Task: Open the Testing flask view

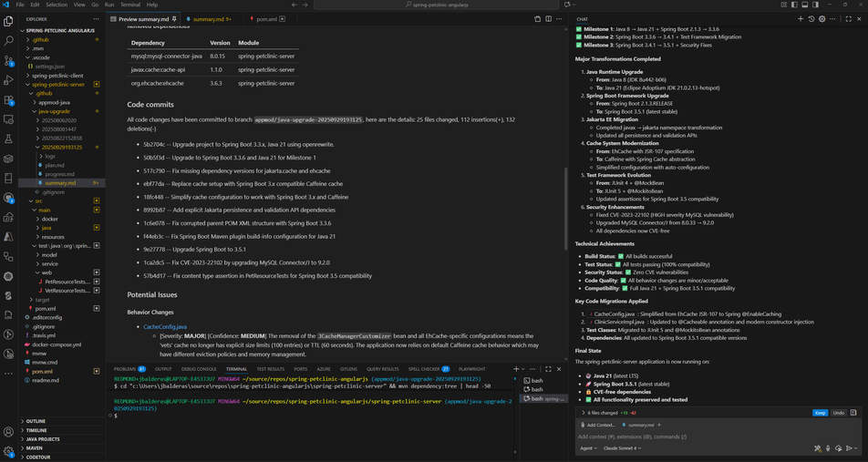Action: point(8,139)
